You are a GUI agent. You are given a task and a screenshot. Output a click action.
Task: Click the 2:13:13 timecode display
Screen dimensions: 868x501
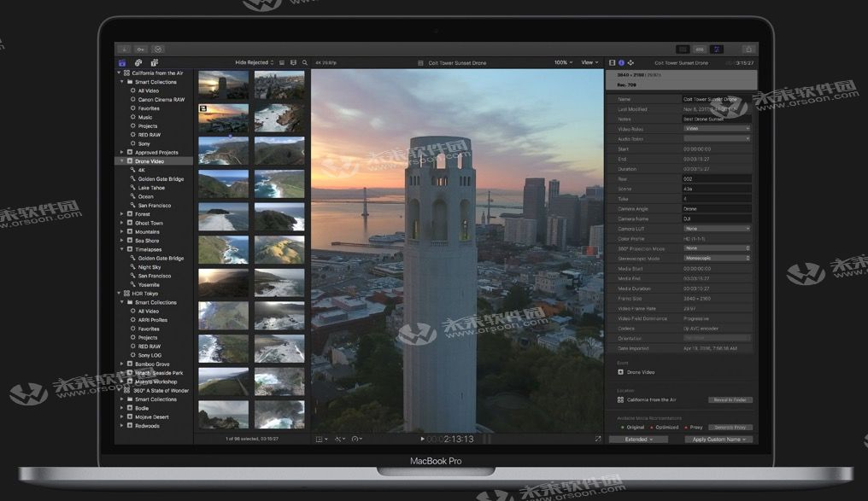[x=450, y=439]
